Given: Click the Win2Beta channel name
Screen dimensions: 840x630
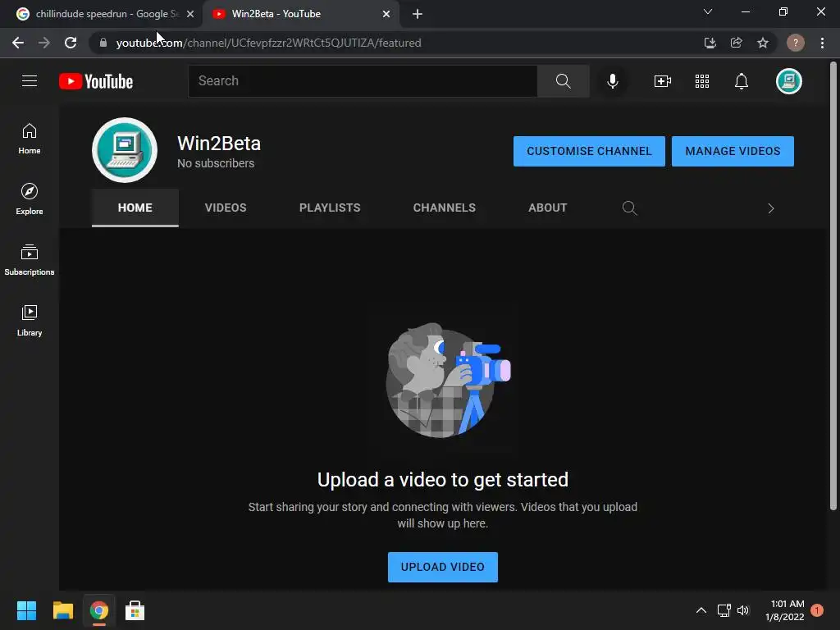Looking at the screenshot, I should 218,144.
